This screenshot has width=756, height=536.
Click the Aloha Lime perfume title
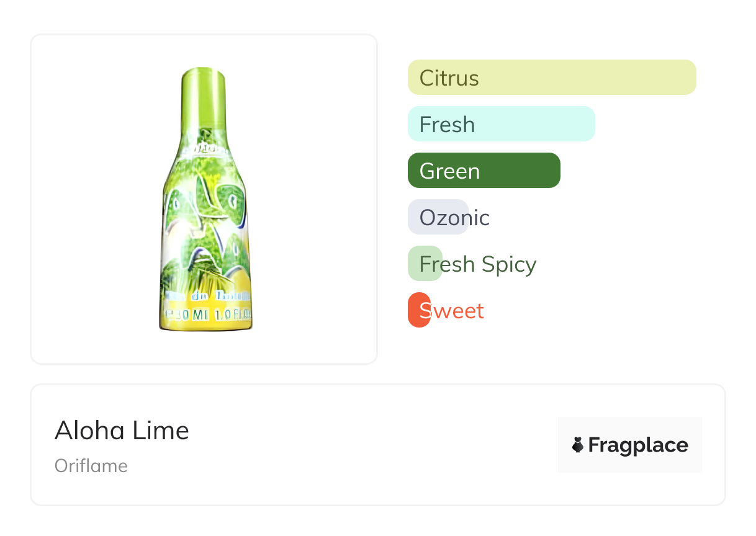(x=122, y=430)
